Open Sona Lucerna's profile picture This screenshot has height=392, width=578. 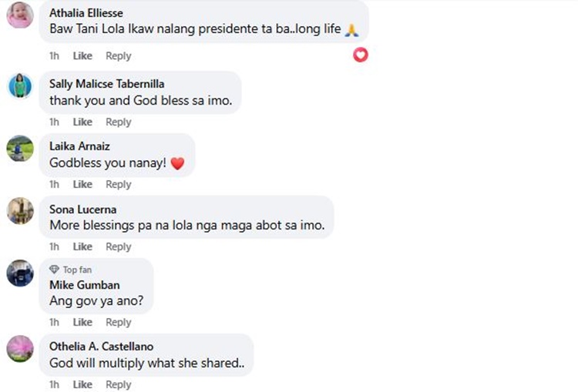click(20, 210)
